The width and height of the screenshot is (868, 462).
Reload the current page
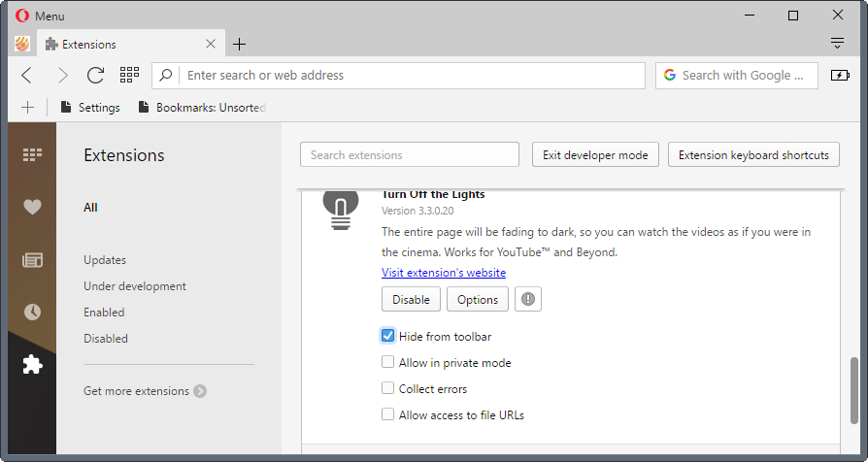(96, 76)
